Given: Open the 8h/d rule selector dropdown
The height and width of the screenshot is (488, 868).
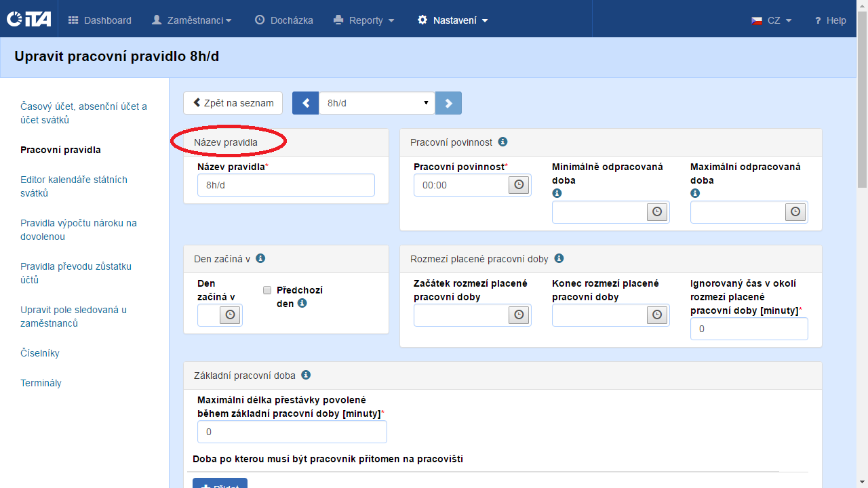Looking at the screenshot, I should click(376, 103).
